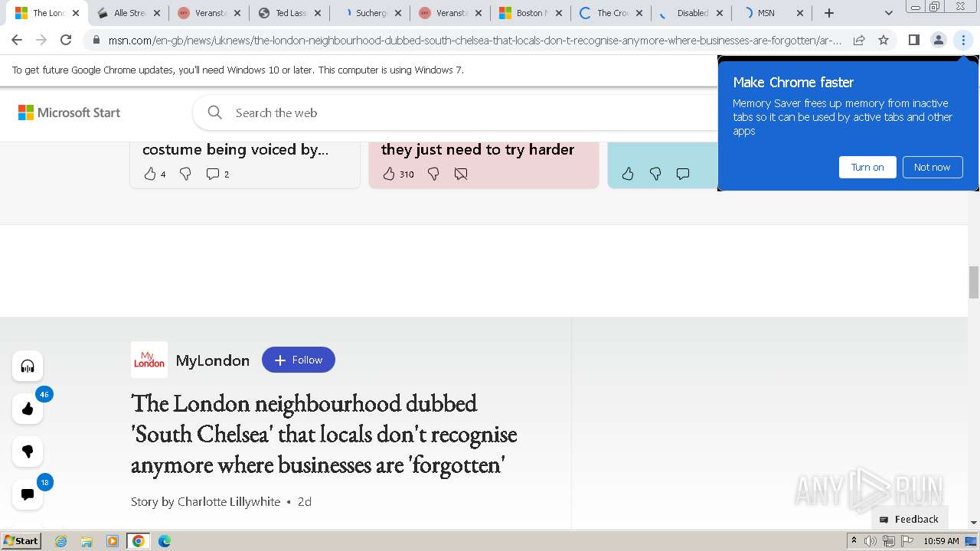Open disabled comments icon on 'try harder' card
The height and width of the screenshot is (551, 980).
[x=461, y=174]
